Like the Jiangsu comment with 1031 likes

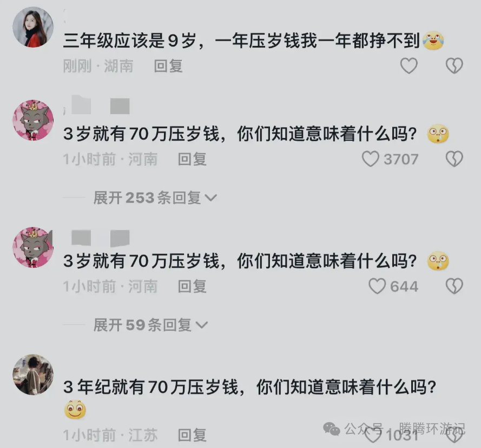373,436
